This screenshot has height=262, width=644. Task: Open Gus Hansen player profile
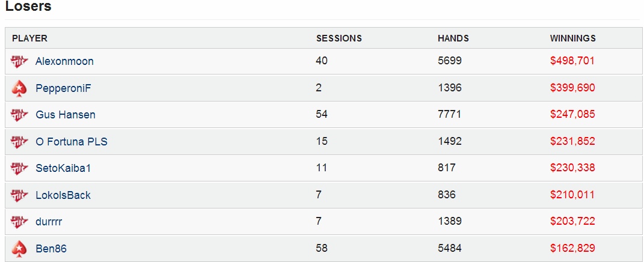tap(66, 115)
